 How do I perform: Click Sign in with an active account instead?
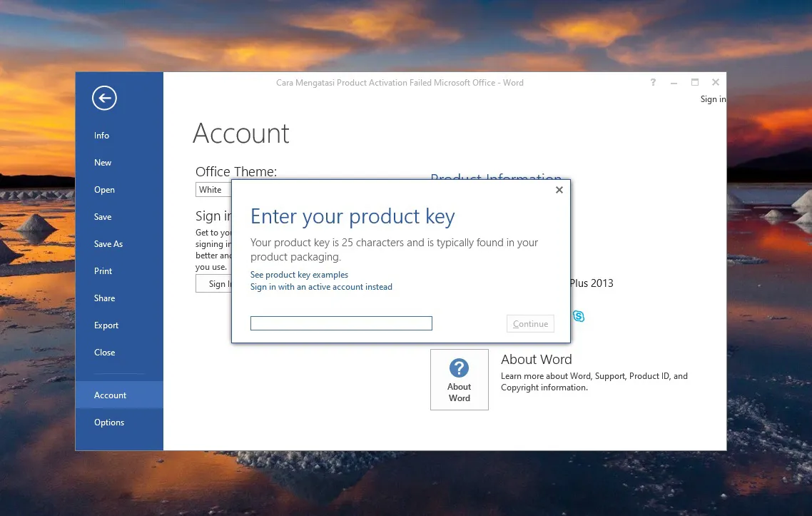[x=321, y=287]
